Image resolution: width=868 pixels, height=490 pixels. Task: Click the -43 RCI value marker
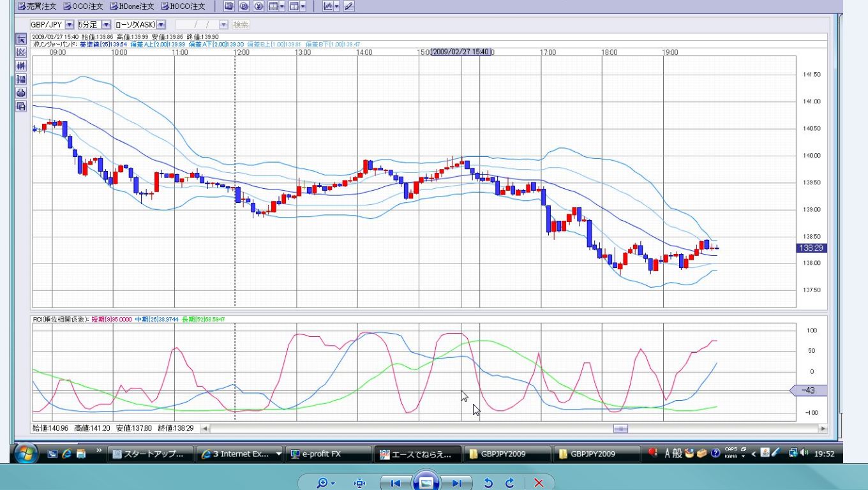(809, 390)
